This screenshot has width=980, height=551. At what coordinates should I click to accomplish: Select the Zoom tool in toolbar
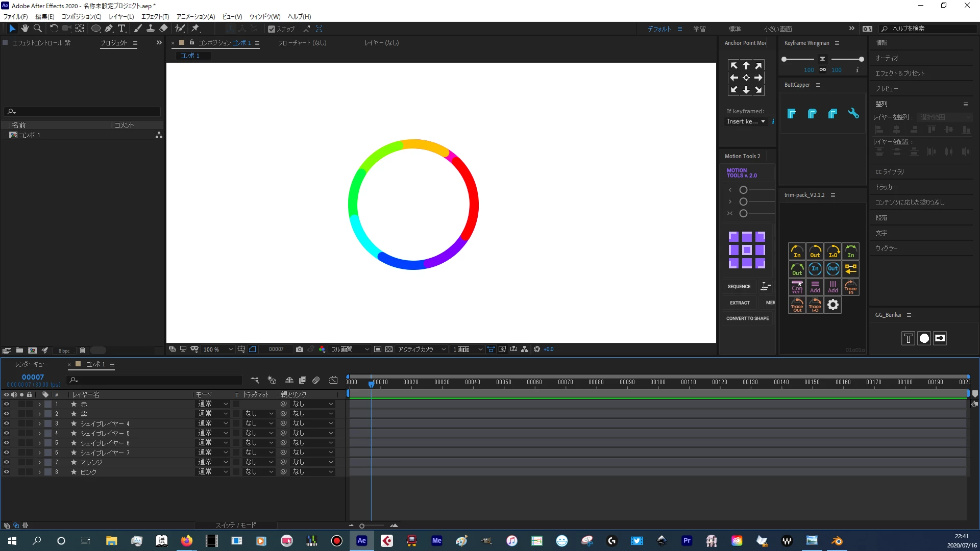pos(37,29)
